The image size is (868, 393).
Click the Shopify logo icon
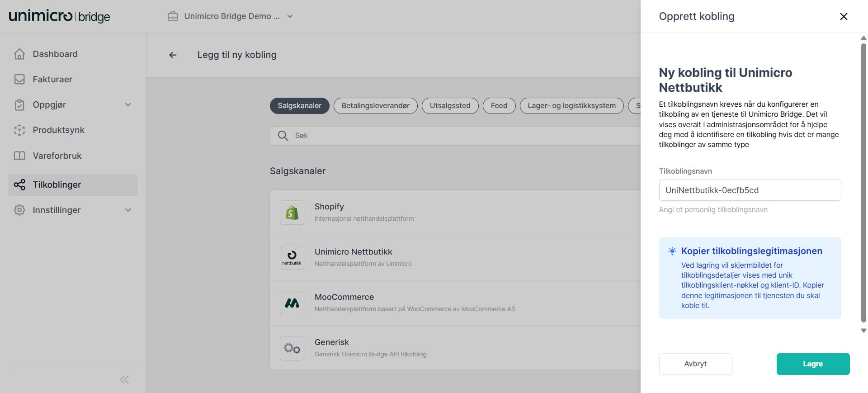[292, 213]
